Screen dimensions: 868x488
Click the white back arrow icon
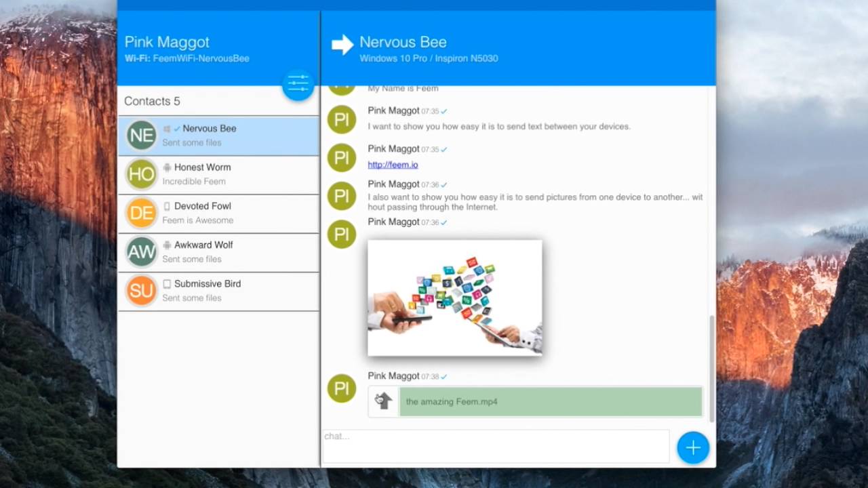tap(342, 45)
